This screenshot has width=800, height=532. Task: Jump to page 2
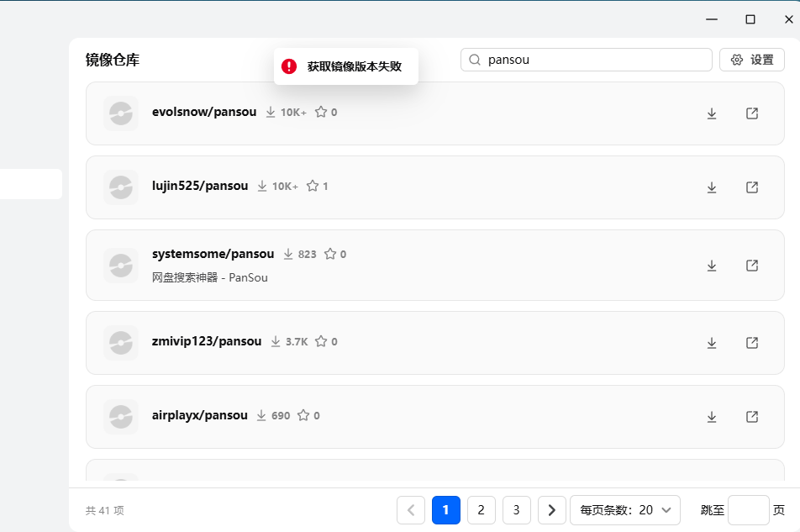point(482,509)
